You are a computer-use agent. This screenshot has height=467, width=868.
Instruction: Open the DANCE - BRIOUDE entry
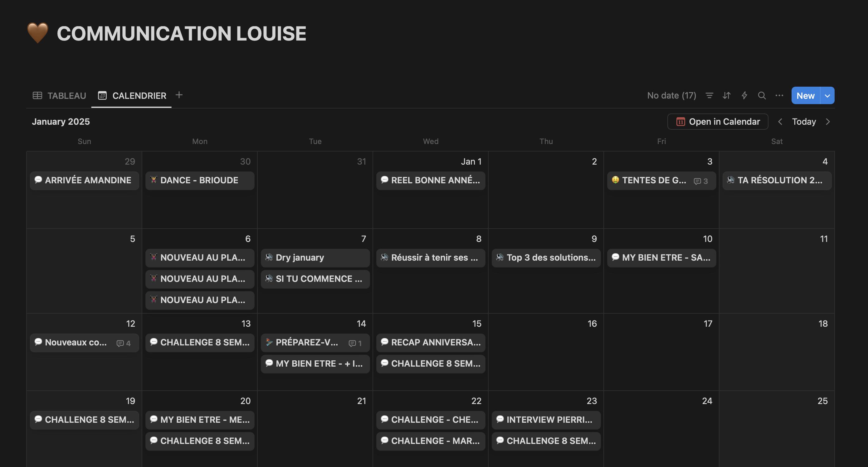(x=199, y=181)
